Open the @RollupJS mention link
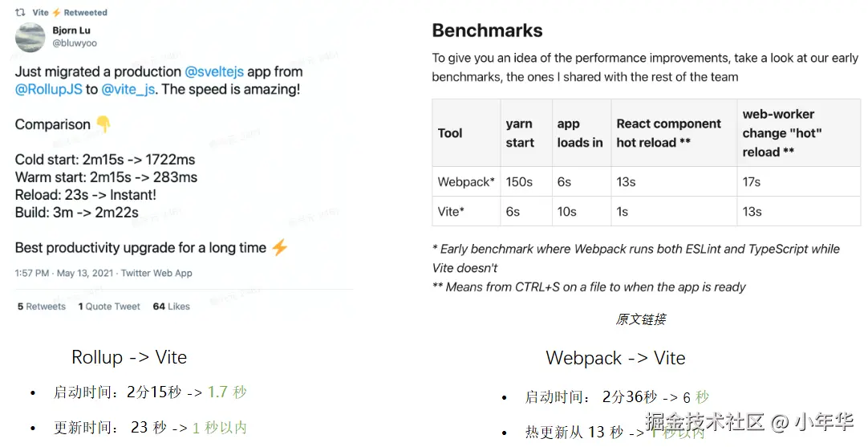 coord(48,89)
